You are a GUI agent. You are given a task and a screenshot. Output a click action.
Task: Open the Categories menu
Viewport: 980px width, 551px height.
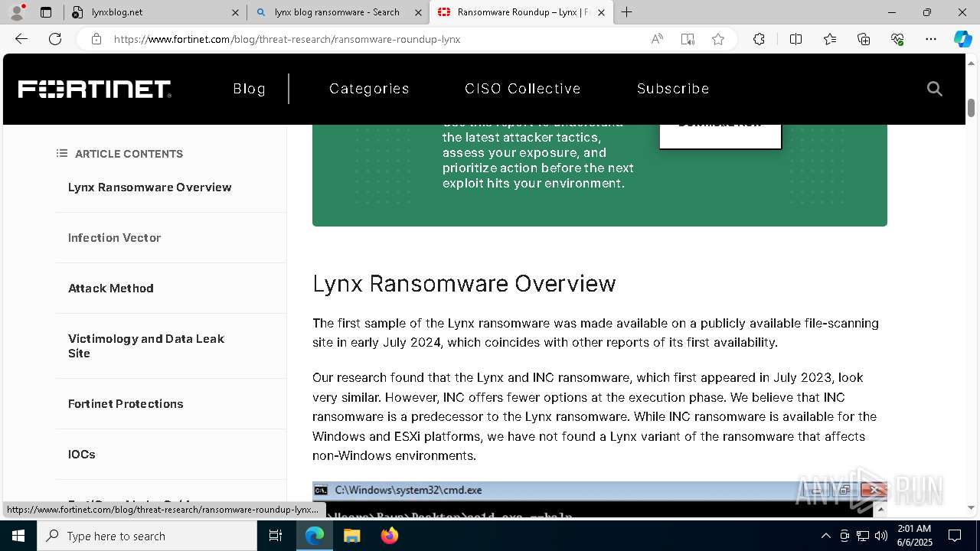pos(369,89)
